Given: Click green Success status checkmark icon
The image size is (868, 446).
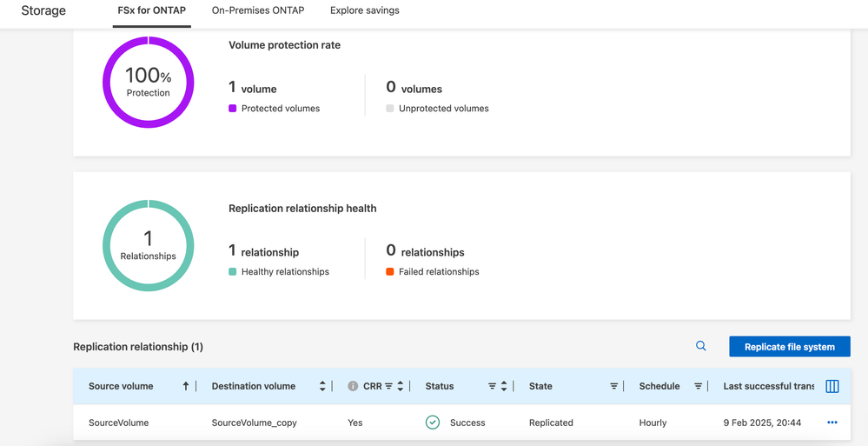Looking at the screenshot, I should (x=433, y=423).
